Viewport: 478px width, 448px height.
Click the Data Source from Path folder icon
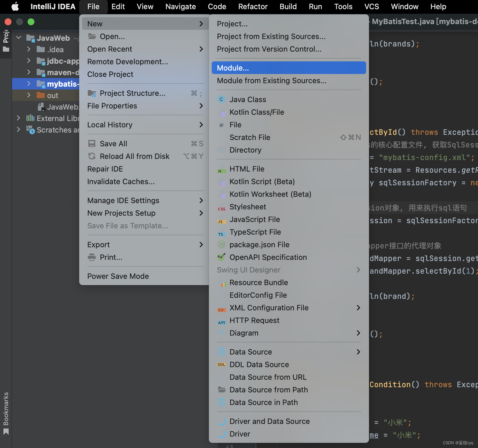click(221, 390)
